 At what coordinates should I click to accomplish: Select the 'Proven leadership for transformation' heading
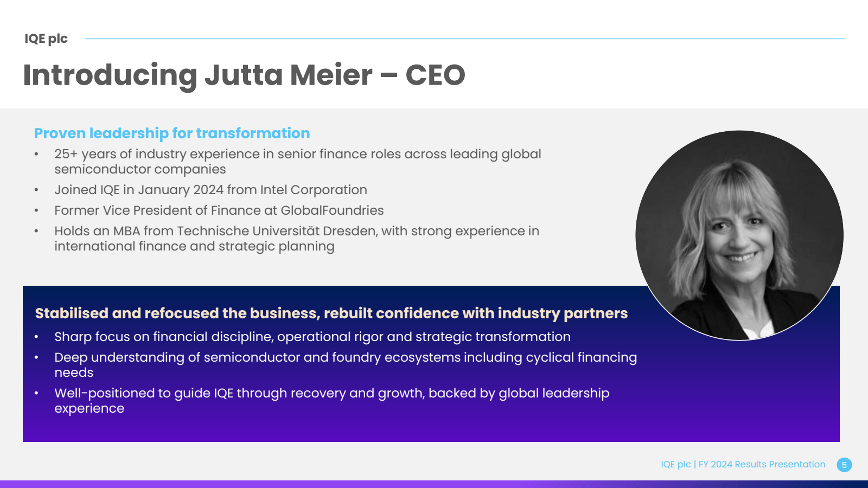click(172, 133)
